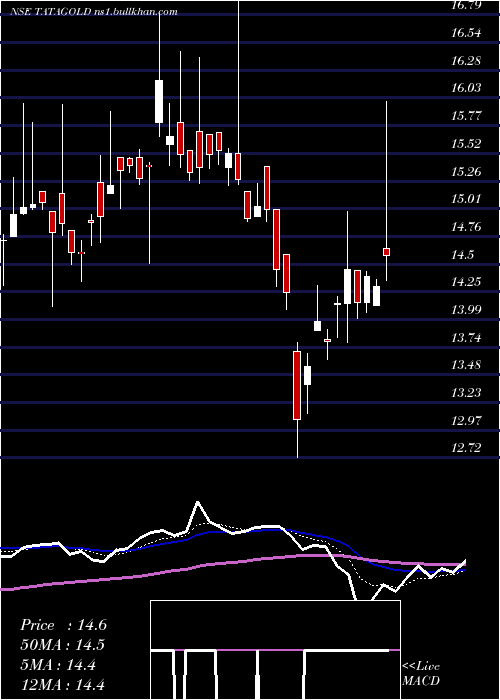
Task: Click the last red candle near 14.5
Action: pos(387,252)
